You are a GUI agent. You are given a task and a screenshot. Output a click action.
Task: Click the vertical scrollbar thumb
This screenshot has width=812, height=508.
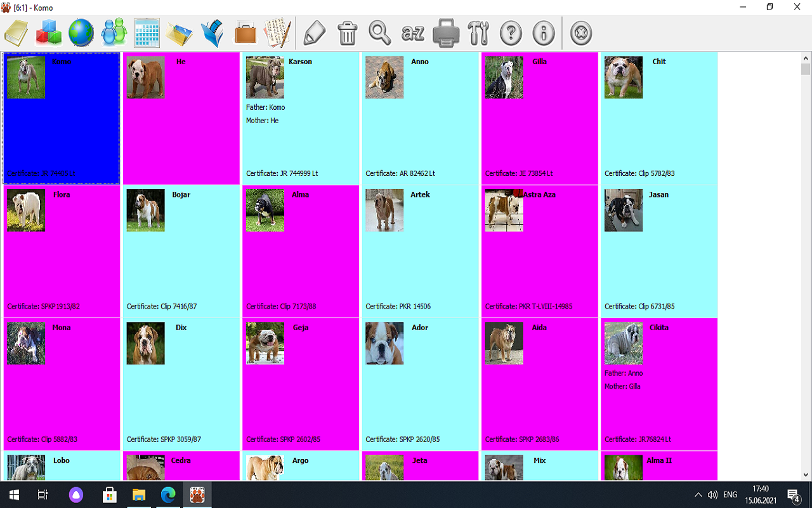tap(806, 69)
